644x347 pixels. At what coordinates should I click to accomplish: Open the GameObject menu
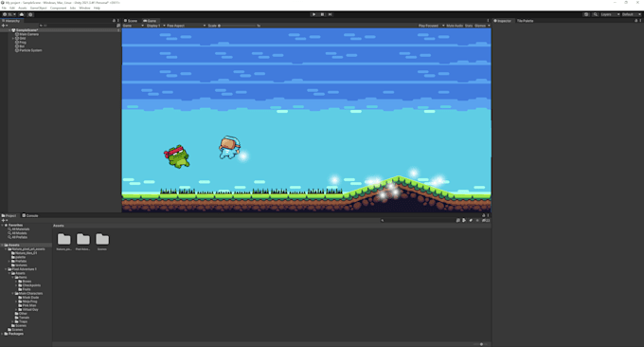pyautogui.click(x=39, y=8)
